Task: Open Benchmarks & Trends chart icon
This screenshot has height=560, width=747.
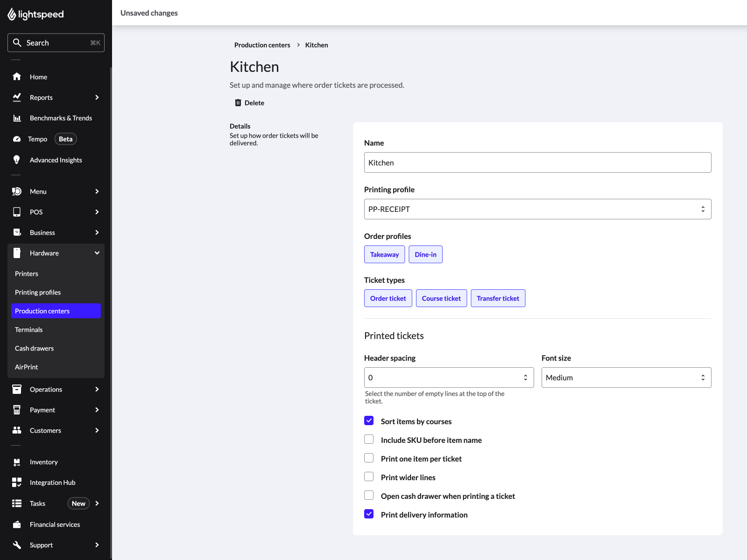Action: point(17,118)
